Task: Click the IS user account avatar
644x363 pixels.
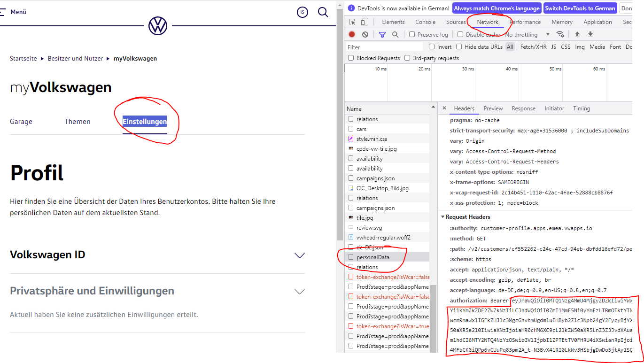Action: 303,12
